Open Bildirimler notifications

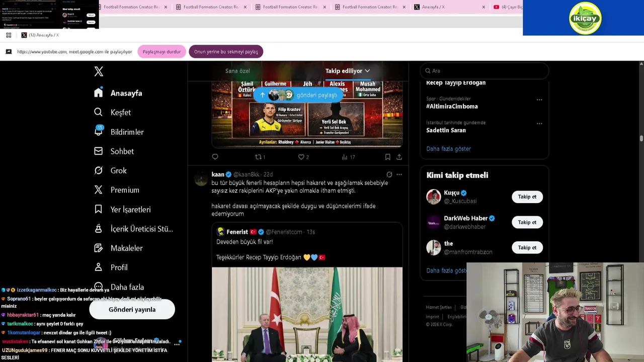coord(119,132)
